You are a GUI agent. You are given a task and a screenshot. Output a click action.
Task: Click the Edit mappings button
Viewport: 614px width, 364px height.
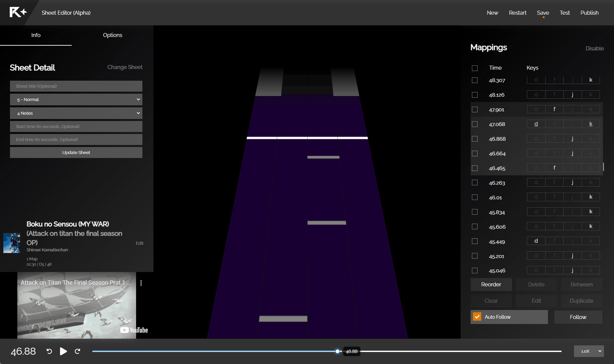(536, 301)
